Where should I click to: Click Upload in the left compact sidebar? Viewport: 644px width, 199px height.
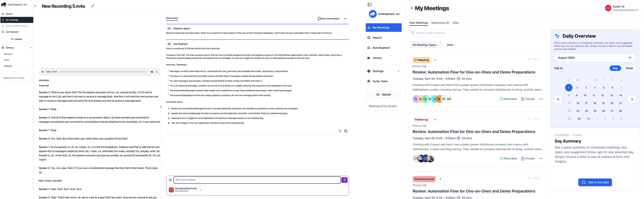click(x=17, y=39)
